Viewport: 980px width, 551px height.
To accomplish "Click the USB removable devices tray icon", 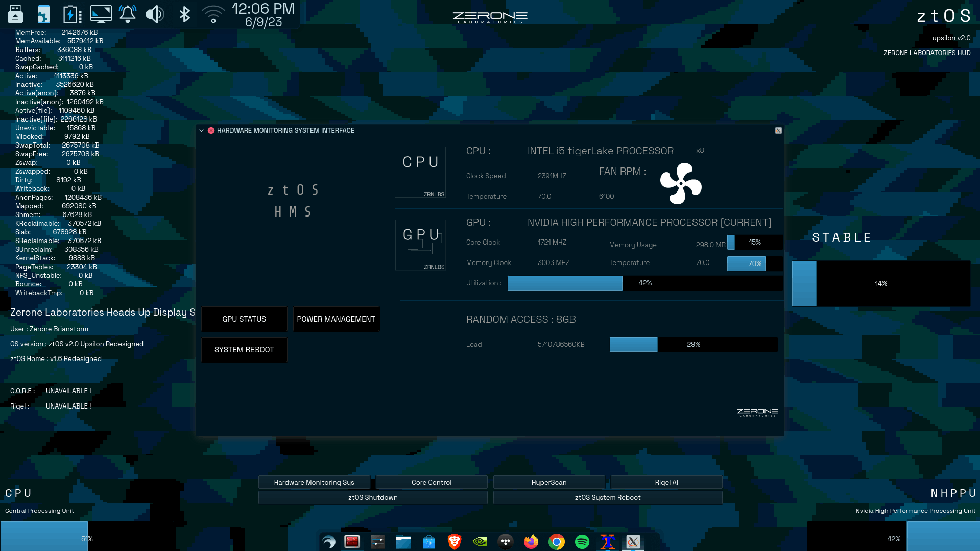I will tap(15, 14).
